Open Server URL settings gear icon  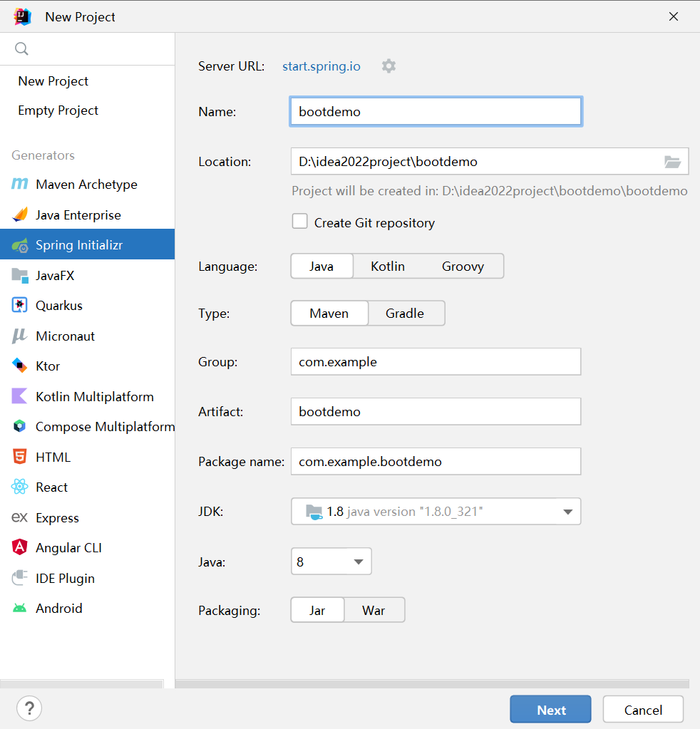(x=388, y=66)
